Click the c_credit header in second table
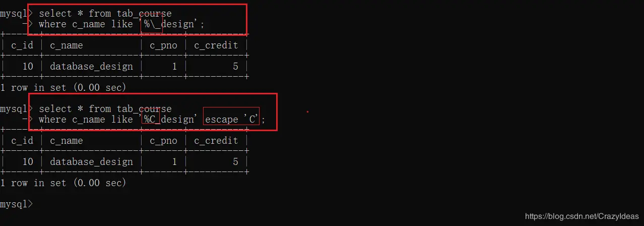The height and width of the screenshot is (226, 644). click(216, 141)
